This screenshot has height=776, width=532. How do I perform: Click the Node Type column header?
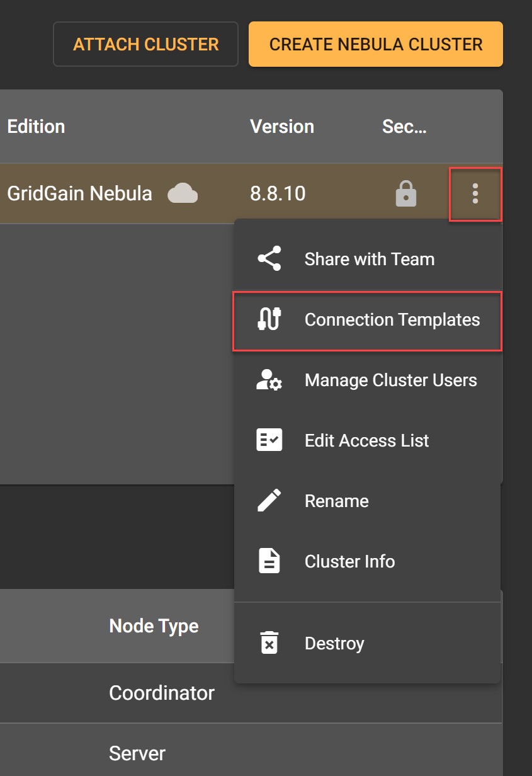[x=154, y=626]
